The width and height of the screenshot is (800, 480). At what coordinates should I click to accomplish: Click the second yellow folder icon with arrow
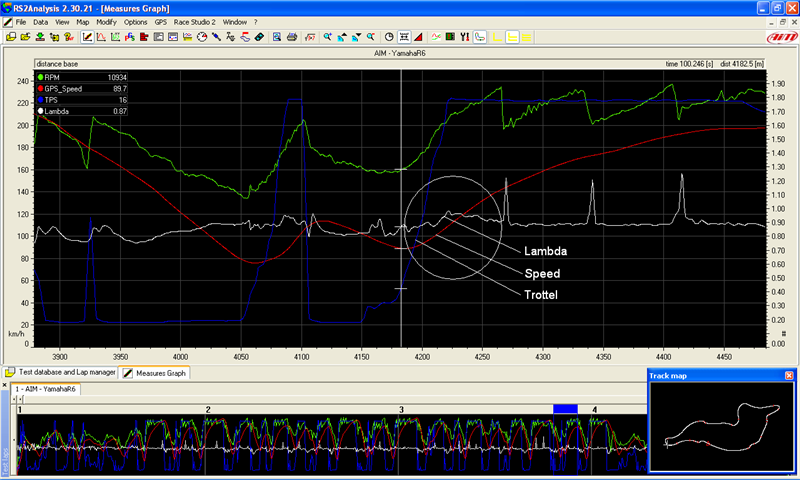tap(26, 37)
